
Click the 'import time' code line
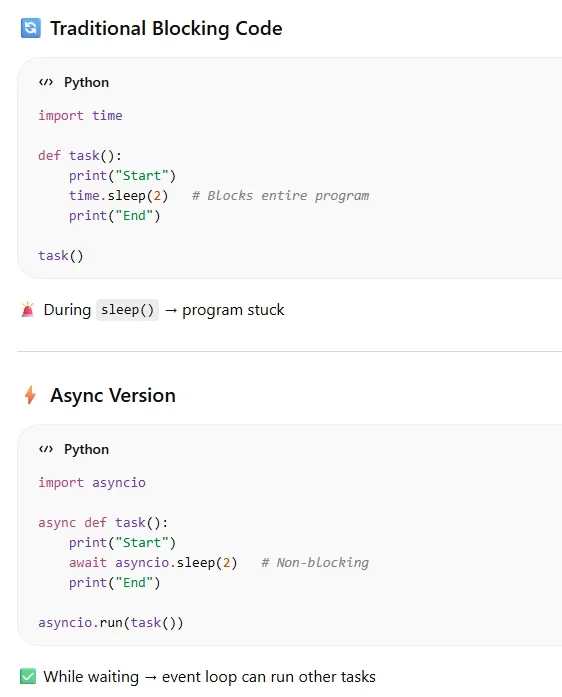pyautogui.click(x=80, y=116)
